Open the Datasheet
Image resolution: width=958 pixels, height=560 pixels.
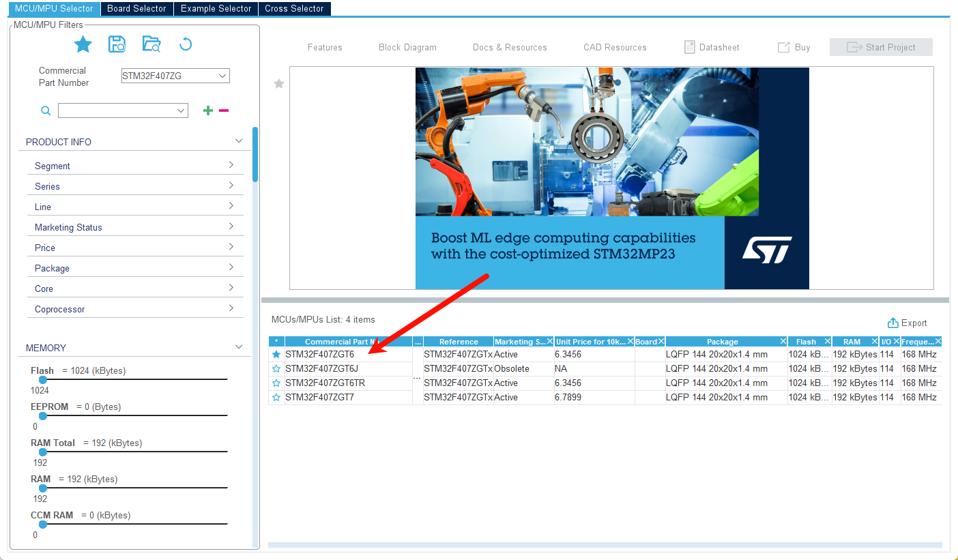click(712, 47)
